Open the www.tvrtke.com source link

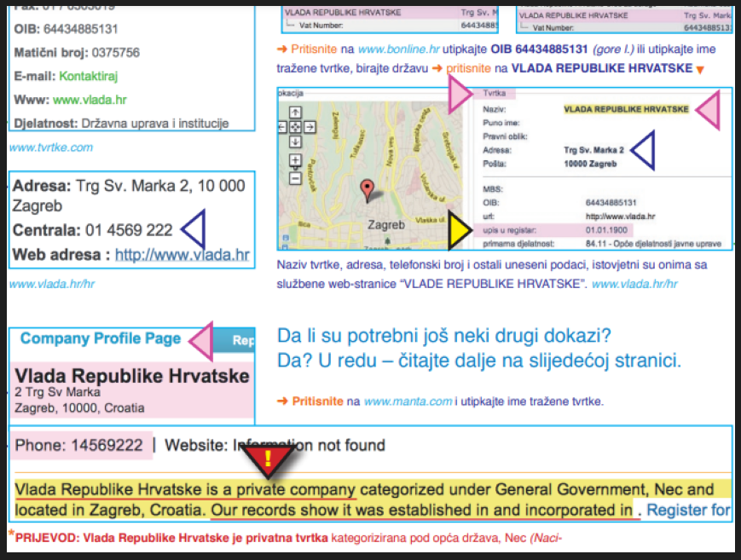tap(51, 147)
